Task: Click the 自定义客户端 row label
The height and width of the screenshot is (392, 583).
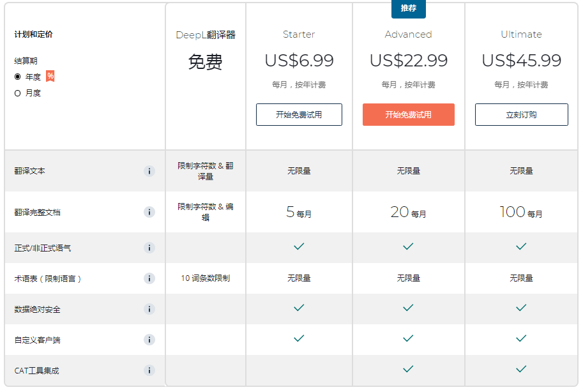Action: pyautogui.click(x=37, y=340)
